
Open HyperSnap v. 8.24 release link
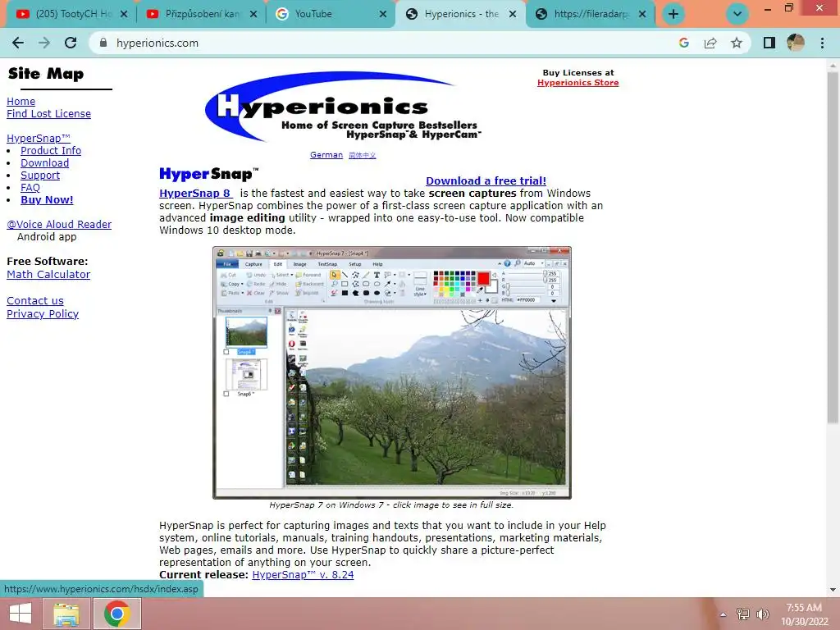303,575
